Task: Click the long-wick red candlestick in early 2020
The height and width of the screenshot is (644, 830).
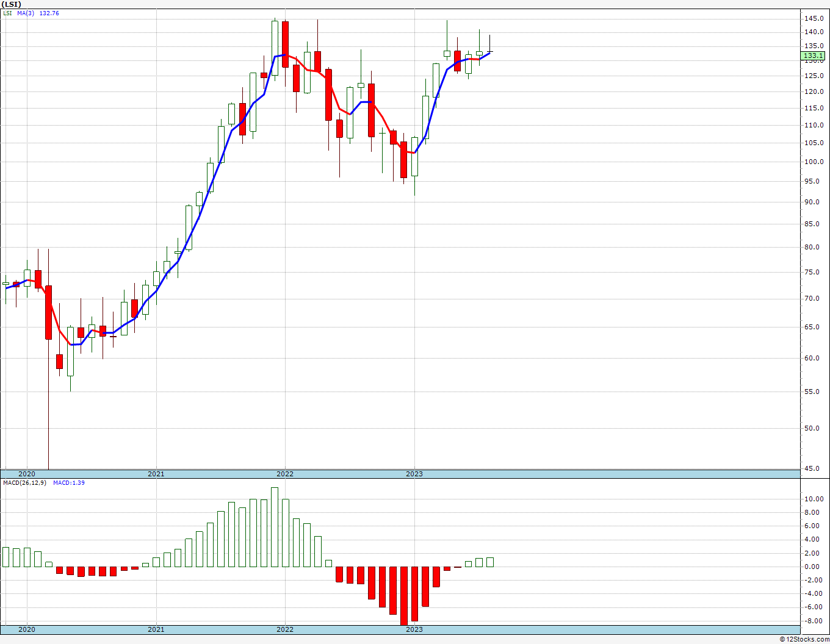Action: tap(48, 312)
